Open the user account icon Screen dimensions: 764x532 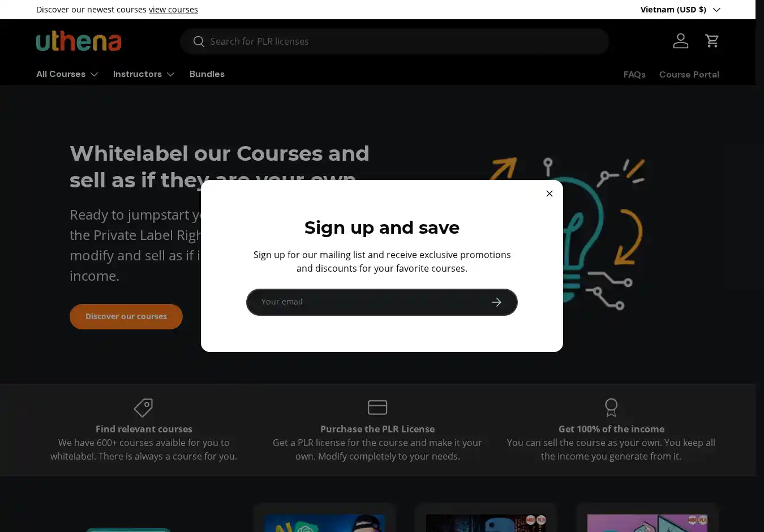coord(680,41)
